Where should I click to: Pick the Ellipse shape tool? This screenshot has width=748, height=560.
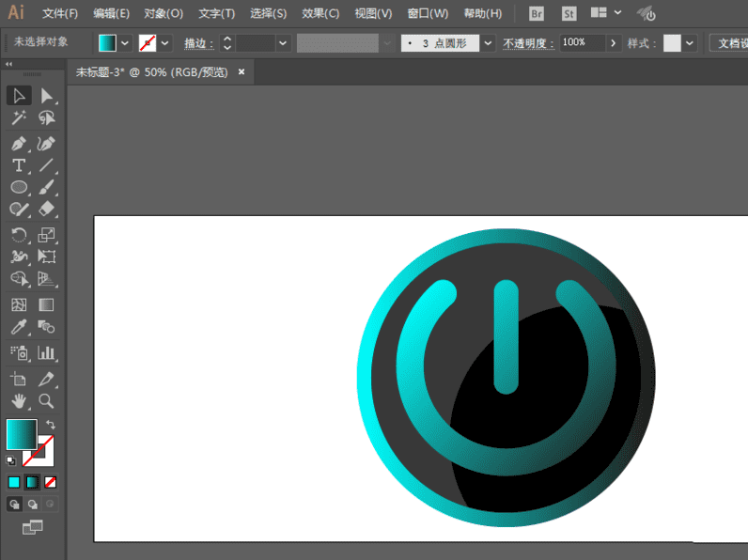click(x=19, y=188)
